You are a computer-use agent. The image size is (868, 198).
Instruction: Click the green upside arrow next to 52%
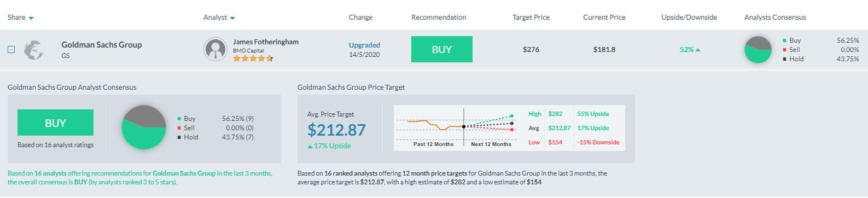coord(698,50)
